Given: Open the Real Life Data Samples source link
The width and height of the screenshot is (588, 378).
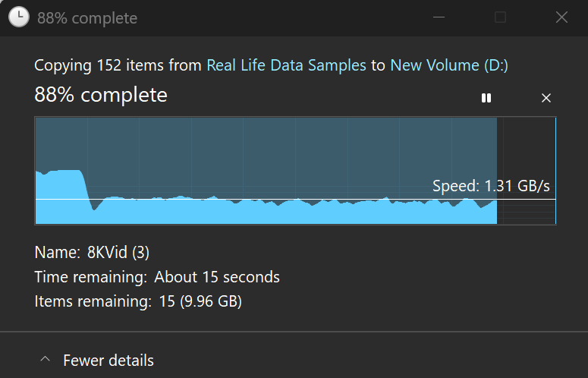Looking at the screenshot, I should (x=286, y=65).
